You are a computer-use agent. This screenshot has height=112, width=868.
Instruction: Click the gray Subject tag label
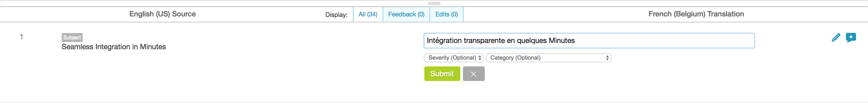coord(72,38)
